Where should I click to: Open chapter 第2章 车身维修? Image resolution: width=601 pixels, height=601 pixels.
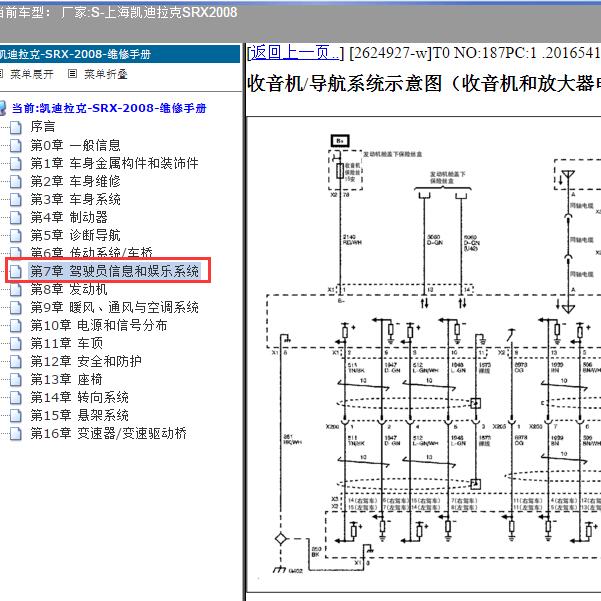coord(76,181)
